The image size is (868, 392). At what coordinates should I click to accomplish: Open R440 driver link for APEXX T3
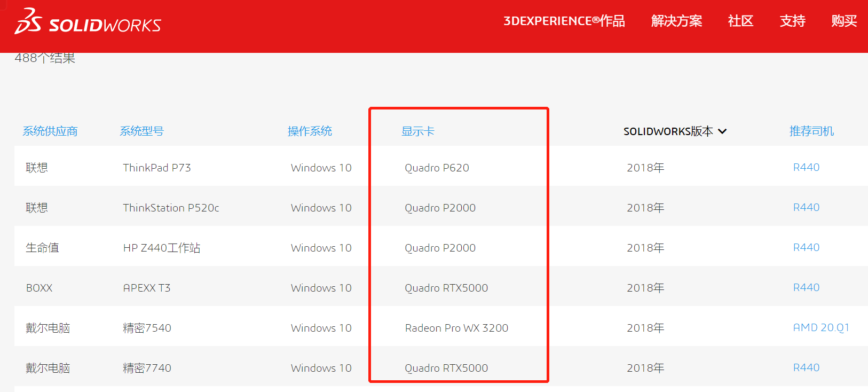[806, 287]
